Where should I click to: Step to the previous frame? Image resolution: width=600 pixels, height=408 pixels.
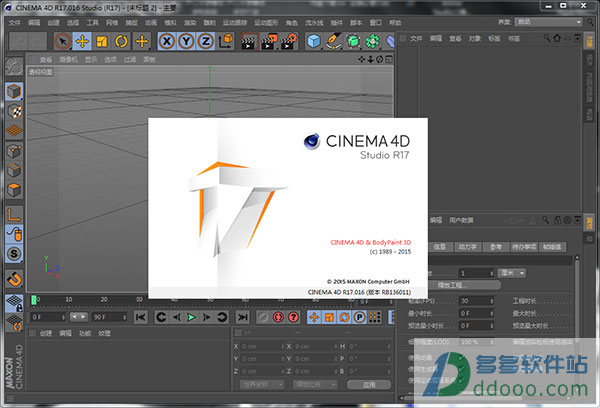177,317
